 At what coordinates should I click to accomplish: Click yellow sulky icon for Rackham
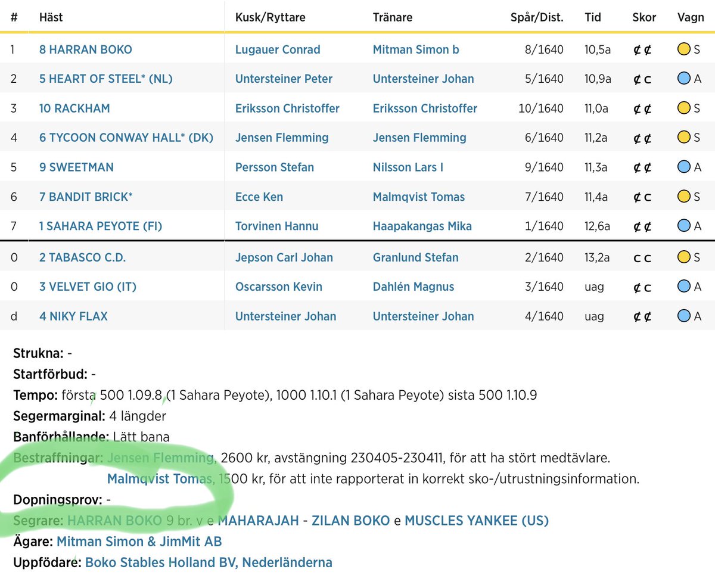[684, 108]
